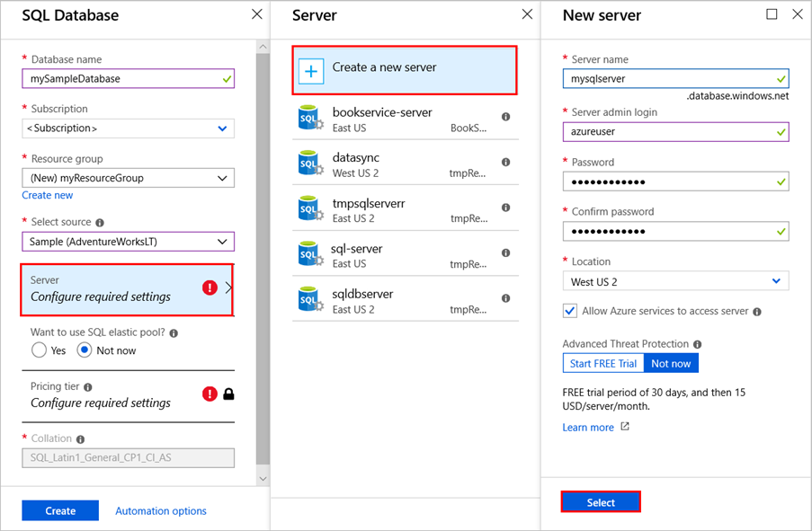Expand Server configure required settings
This screenshot has width=812, height=531.
127,290
